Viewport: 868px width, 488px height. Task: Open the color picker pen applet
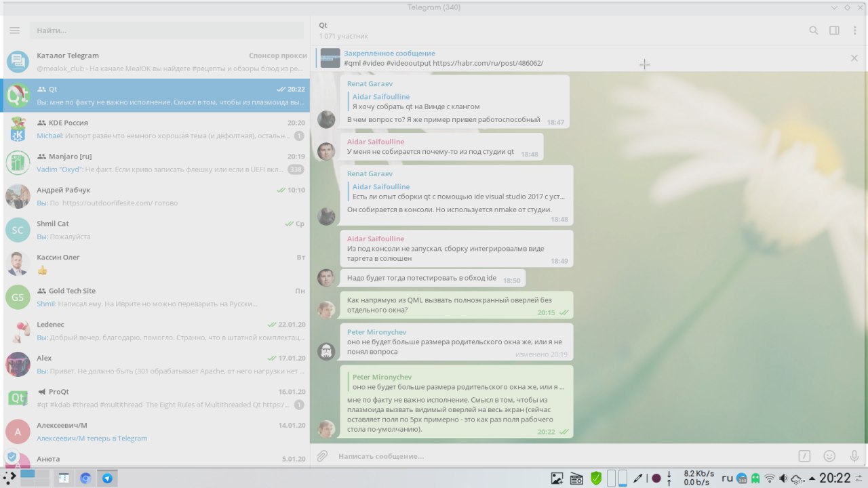point(637,478)
